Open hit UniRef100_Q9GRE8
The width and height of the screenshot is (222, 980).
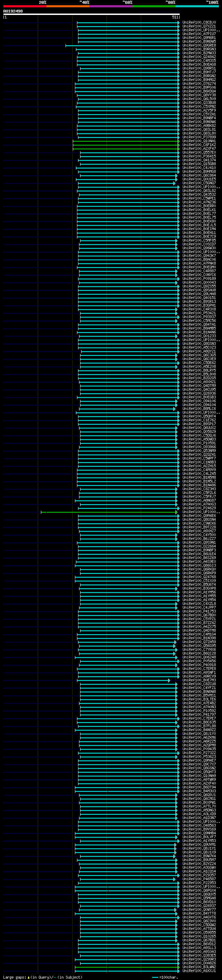pyautogui.click(x=199, y=45)
